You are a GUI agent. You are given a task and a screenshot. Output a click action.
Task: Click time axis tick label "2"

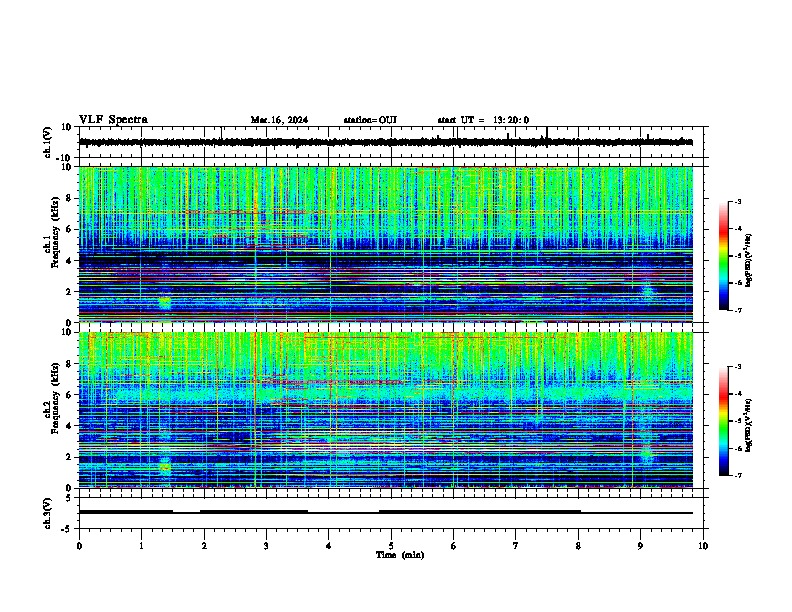click(x=204, y=546)
